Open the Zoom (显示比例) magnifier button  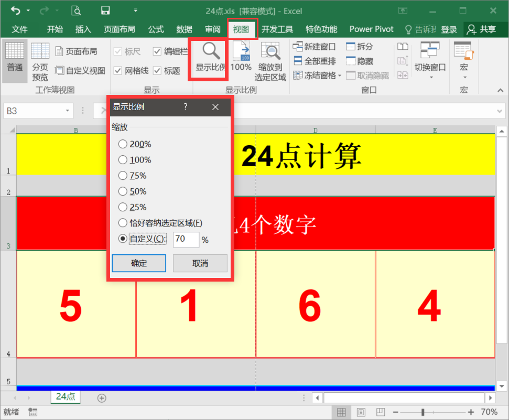(210, 58)
